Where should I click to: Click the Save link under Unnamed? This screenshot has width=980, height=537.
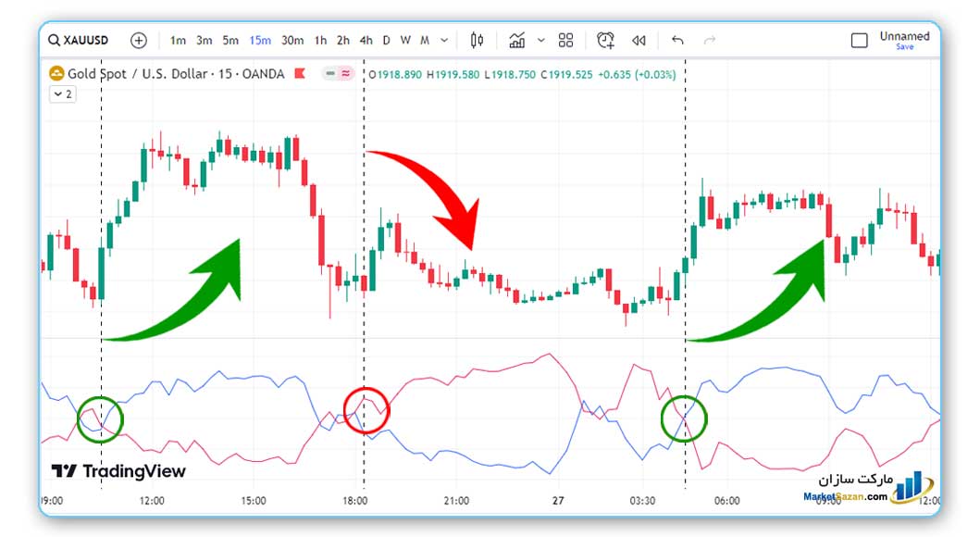[904, 47]
